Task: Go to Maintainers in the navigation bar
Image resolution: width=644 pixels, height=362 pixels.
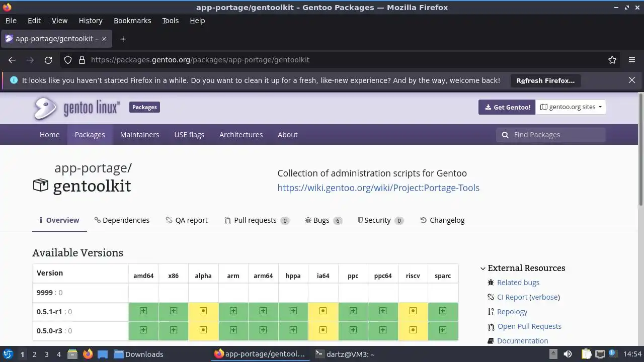Action: pos(139,135)
